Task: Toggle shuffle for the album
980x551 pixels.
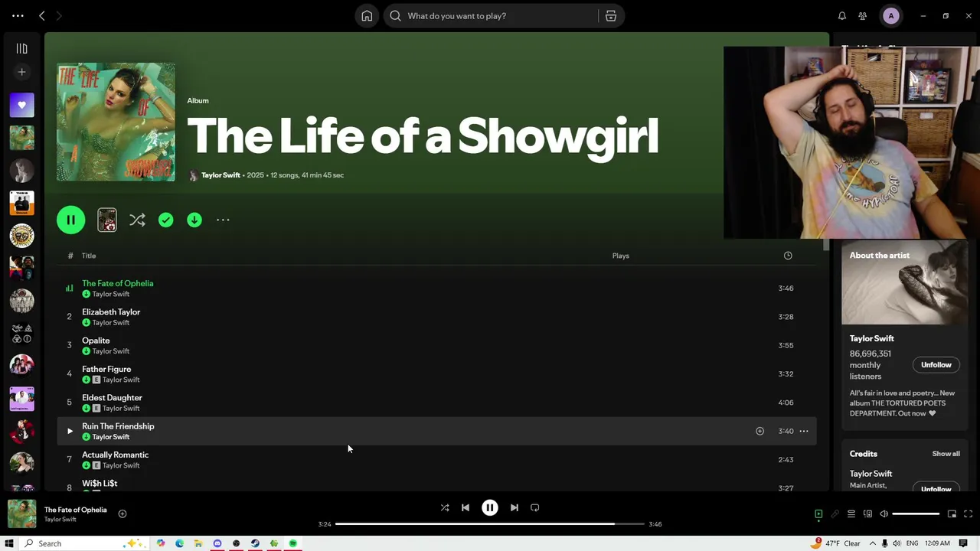Action: tap(137, 220)
